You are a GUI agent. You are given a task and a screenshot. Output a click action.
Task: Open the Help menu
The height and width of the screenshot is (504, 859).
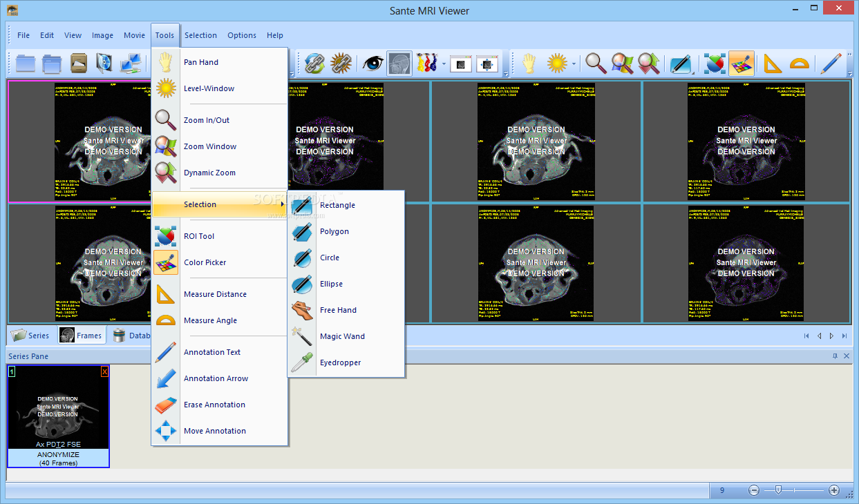275,35
